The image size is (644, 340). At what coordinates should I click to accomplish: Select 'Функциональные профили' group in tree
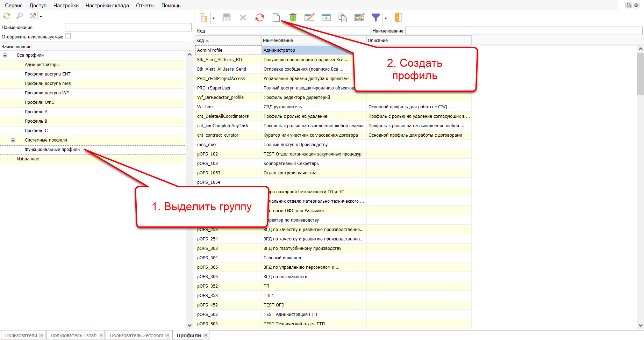52,150
